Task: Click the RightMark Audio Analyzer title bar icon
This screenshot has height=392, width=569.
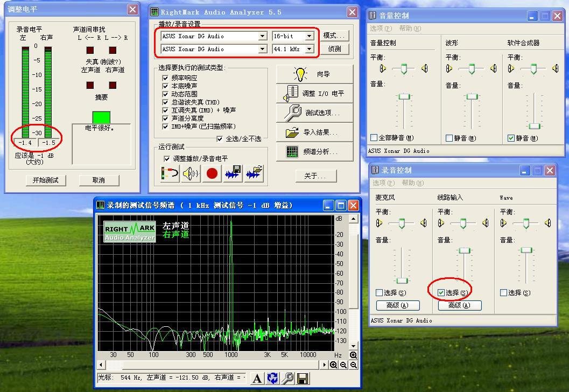Action: (x=154, y=12)
